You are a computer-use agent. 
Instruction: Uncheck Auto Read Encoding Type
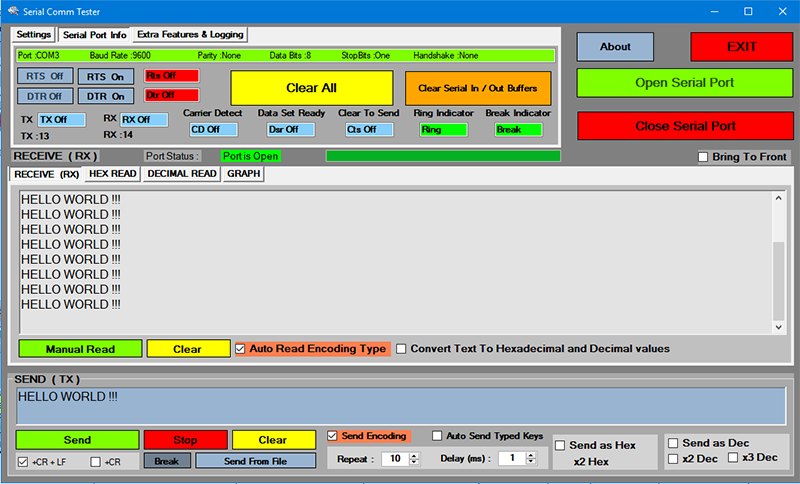click(240, 349)
